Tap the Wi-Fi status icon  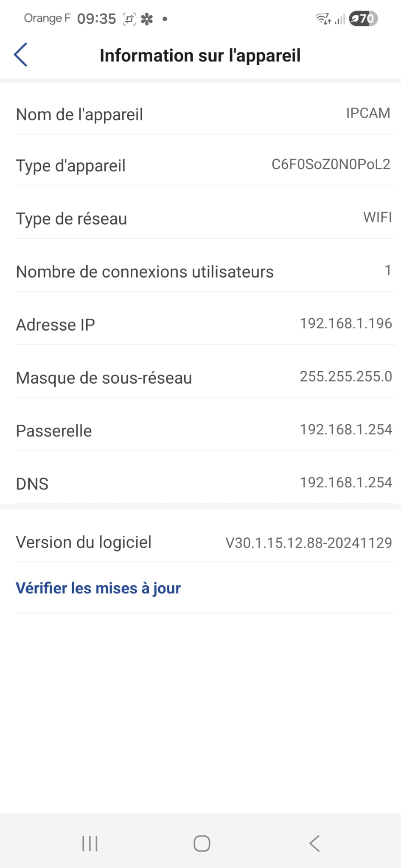click(x=322, y=18)
